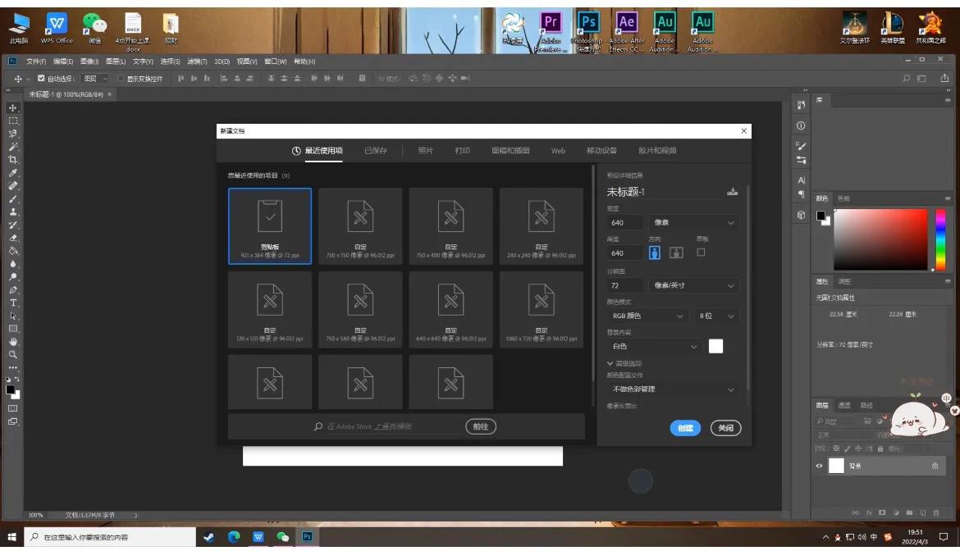Click the save preset icon beside 未标题-1
The width and height of the screenshot is (960, 560).
point(732,192)
